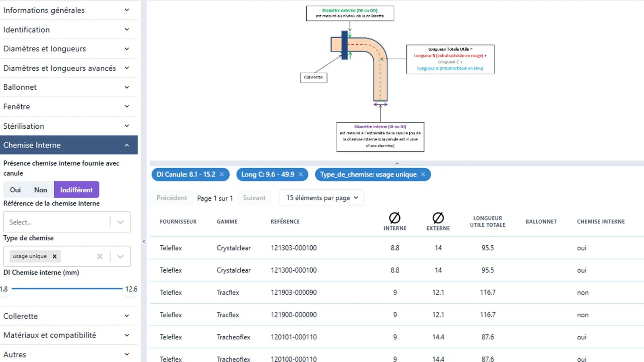Click the DI Chemise interne slider track

67,289
